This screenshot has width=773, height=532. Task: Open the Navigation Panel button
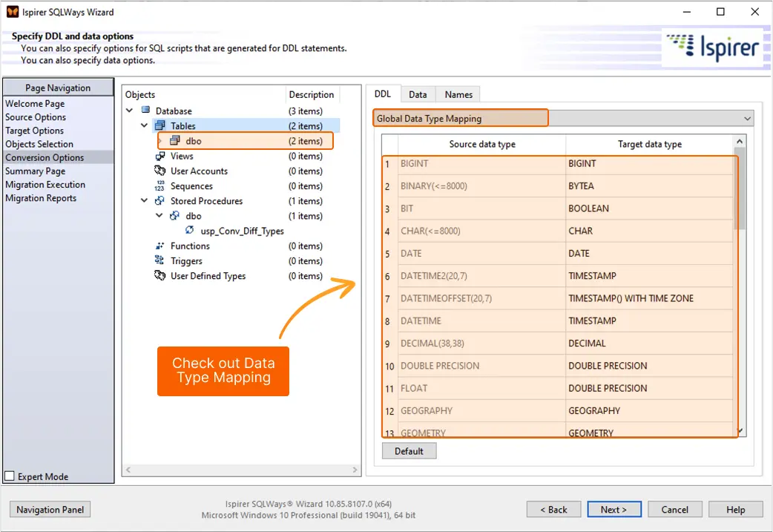point(50,510)
